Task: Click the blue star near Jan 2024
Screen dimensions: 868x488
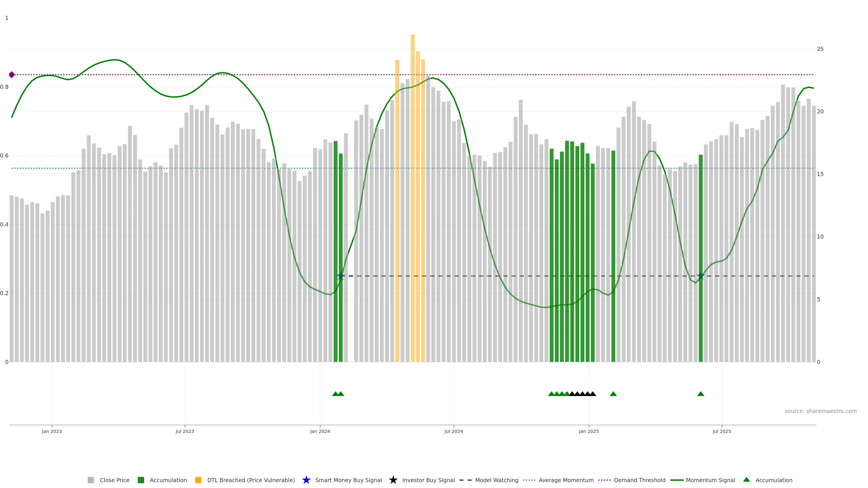Action: coord(341,276)
